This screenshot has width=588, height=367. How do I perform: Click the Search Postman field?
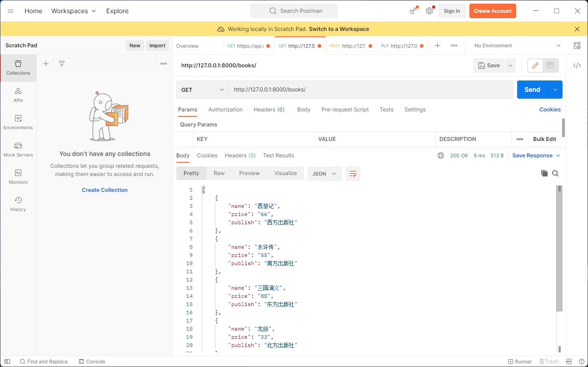tap(294, 11)
